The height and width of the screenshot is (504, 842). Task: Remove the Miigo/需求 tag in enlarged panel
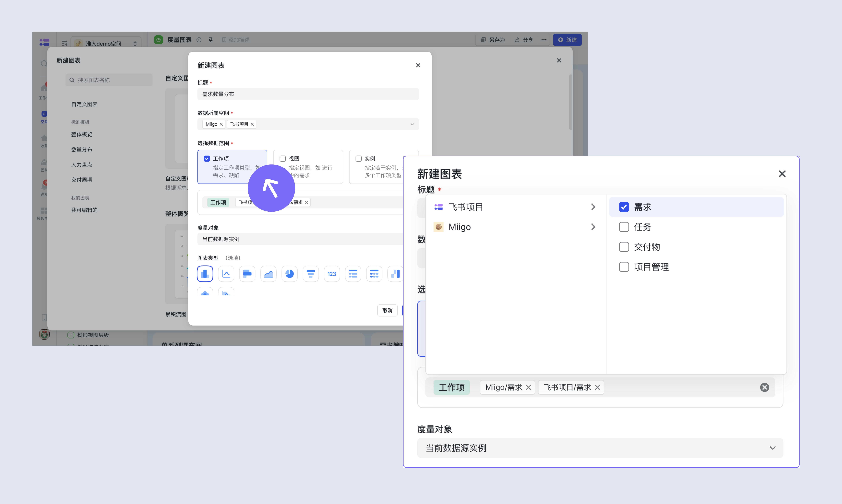tap(528, 387)
